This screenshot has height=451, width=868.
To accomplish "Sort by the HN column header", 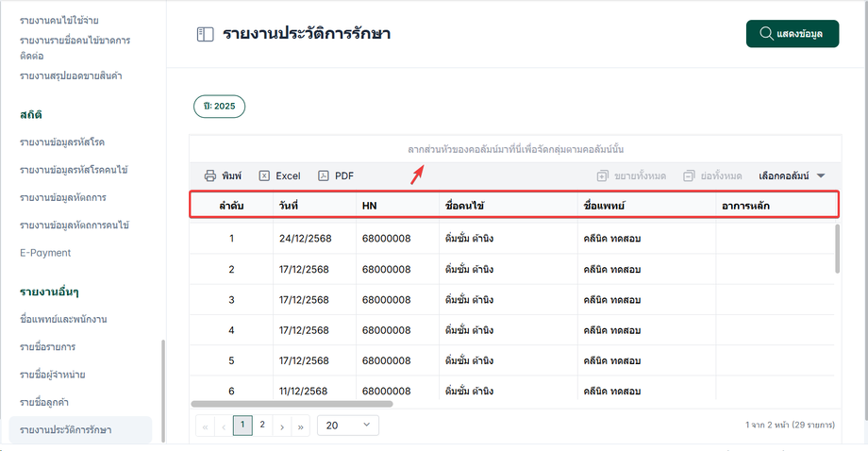I will tap(397, 206).
